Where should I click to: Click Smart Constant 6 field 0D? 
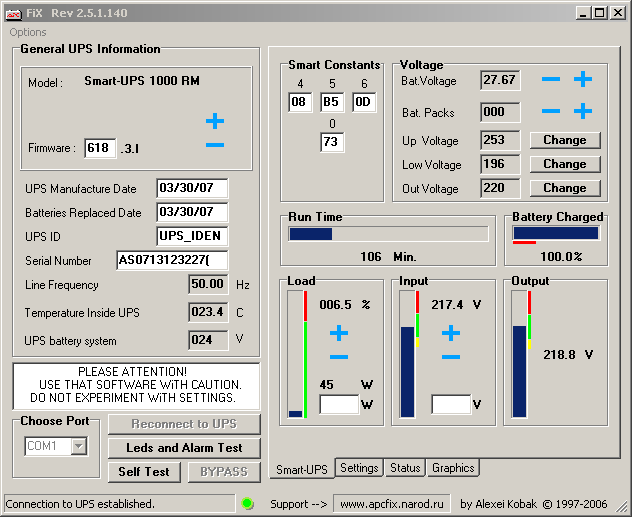(x=364, y=102)
